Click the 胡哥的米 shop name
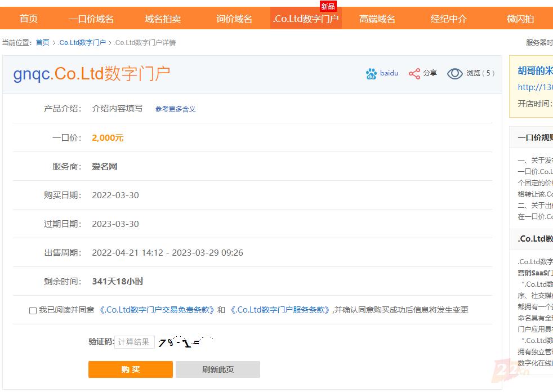 [535, 70]
